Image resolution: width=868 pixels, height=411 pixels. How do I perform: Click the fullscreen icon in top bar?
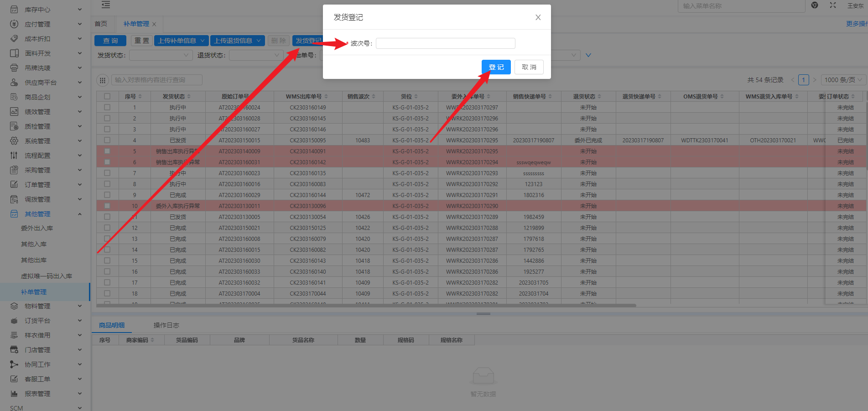(x=832, y=5)
